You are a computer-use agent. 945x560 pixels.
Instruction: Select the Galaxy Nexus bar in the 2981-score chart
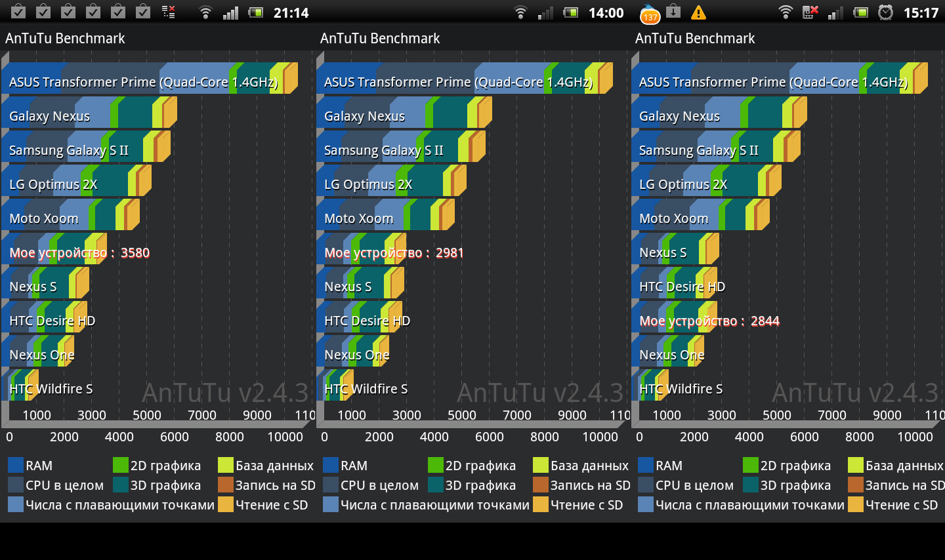(404, 113)
